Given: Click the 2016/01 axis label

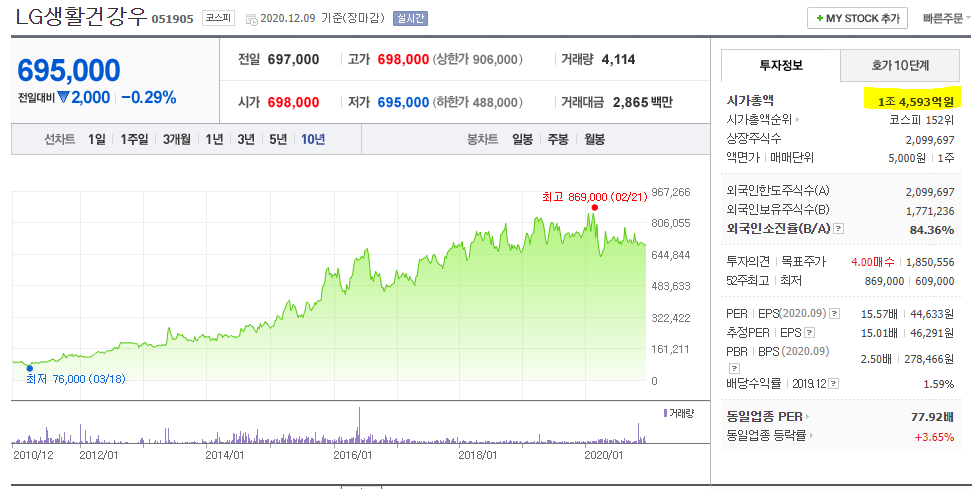Looking at the screenshot, I should (x=353, y=456).
